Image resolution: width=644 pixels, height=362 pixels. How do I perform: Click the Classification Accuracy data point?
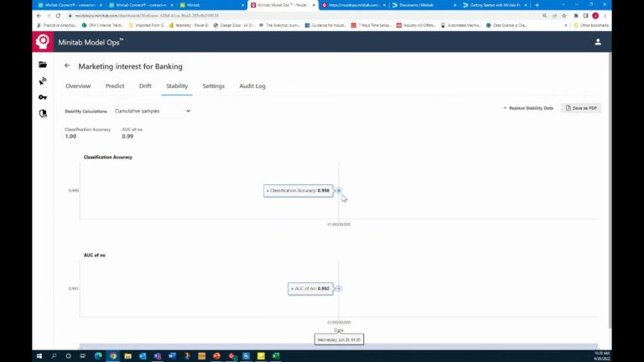(339, 190)
